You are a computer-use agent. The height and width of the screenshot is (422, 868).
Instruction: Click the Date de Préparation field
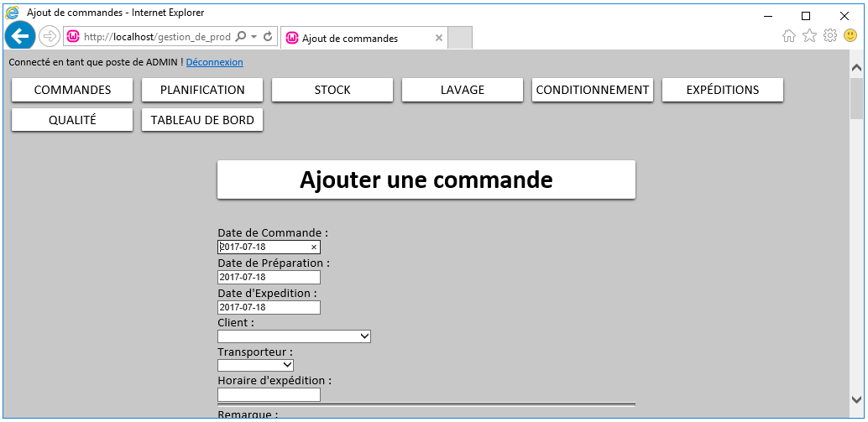click(x=269, y=278)
